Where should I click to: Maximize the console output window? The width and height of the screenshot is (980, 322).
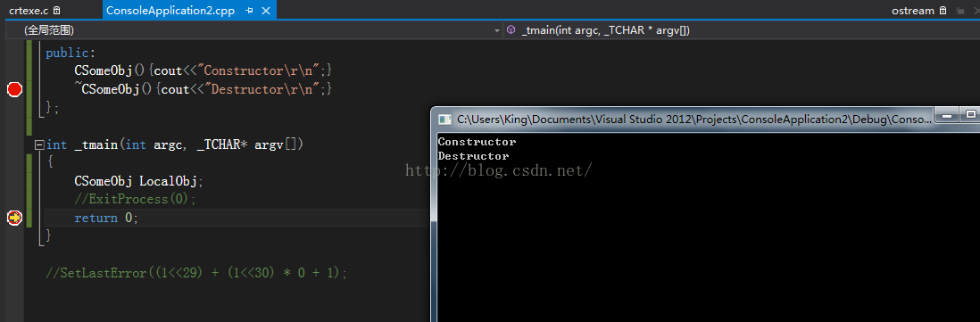pos(969,115)
